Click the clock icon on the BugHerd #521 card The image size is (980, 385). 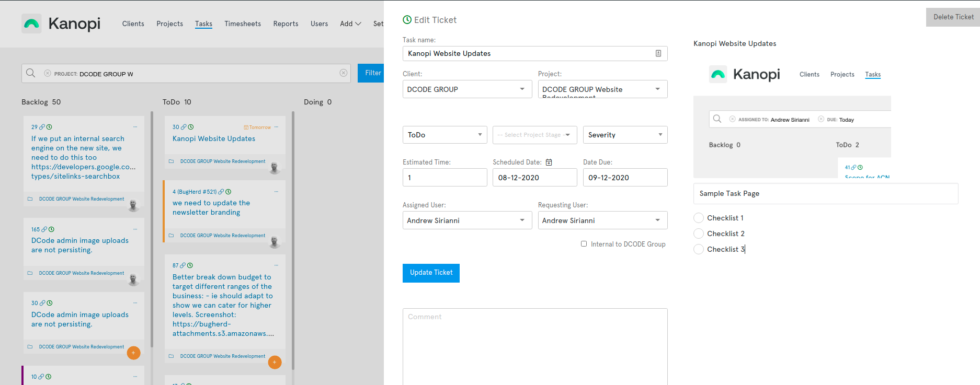228,192
